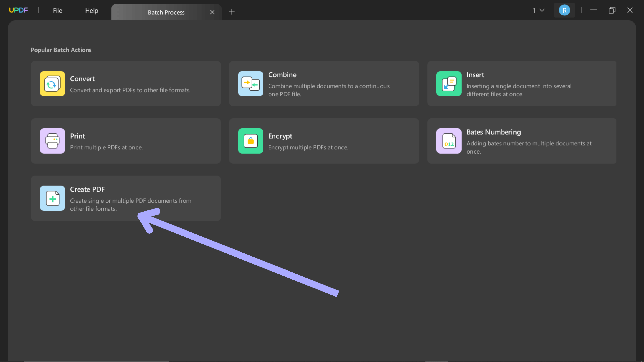
Task: Click the Create PDF card description
Action: (x=130, y=205)
